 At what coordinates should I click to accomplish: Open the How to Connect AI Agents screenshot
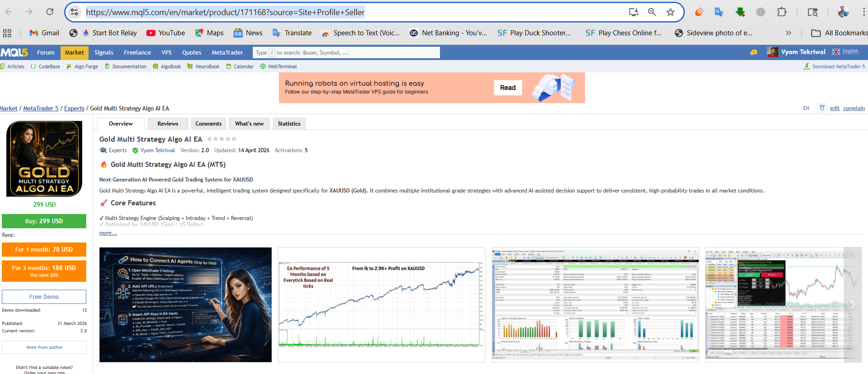point(185,305)
